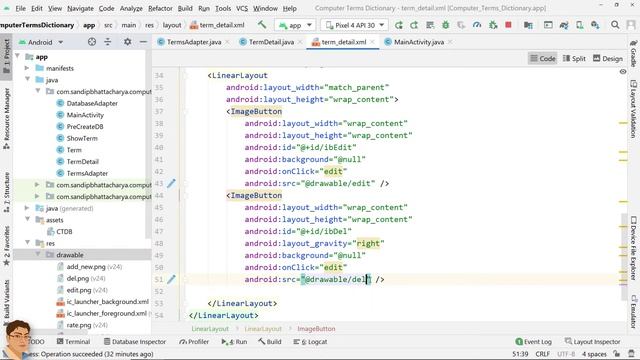Collapse the assets folder

pos(28,220)
